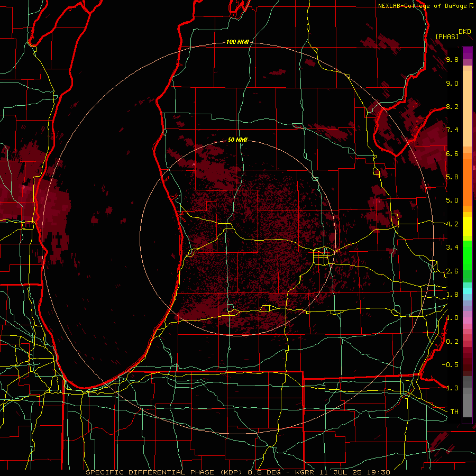Click the 1.3 scale value

(452, 388)
